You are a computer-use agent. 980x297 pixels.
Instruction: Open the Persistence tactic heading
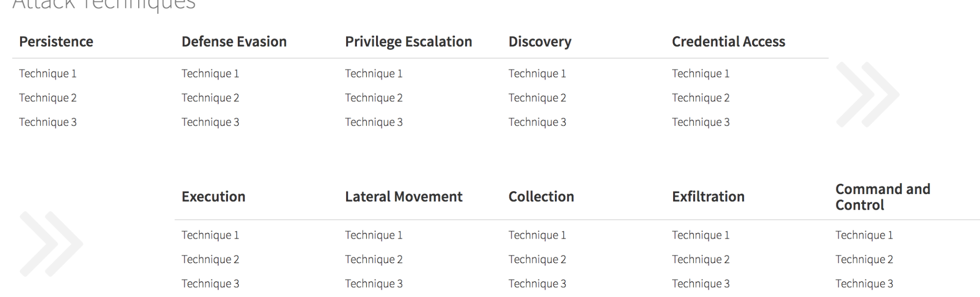[56, 42]
